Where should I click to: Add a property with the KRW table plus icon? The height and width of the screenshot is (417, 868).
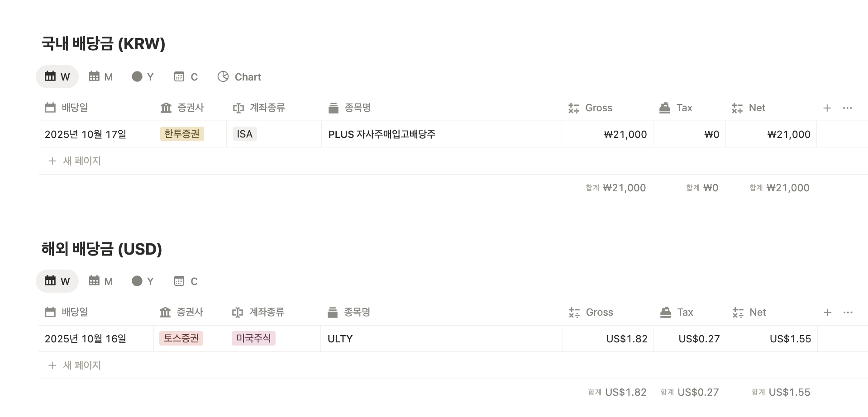827,108
